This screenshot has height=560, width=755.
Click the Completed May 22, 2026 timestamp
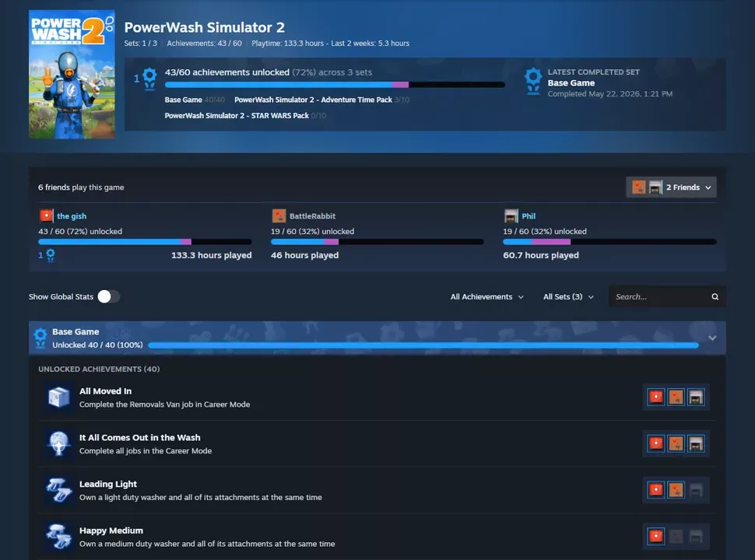point(610,94)
